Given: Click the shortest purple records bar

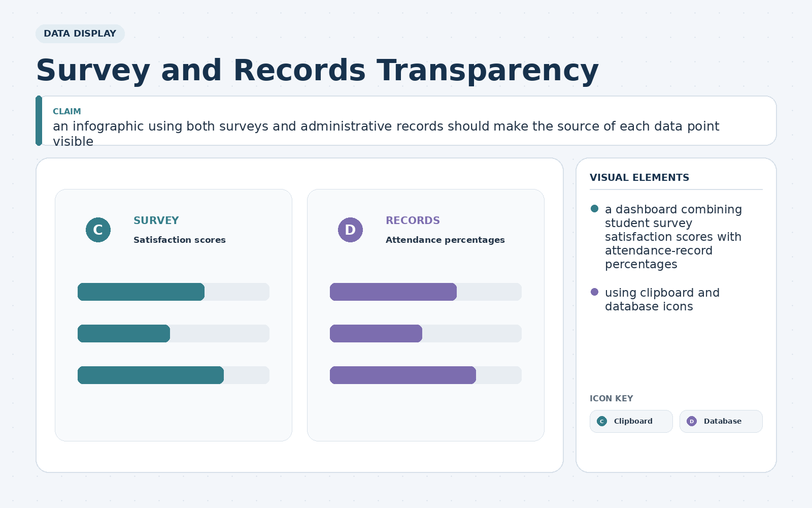Looking at the screenshot, I should 376,333.
